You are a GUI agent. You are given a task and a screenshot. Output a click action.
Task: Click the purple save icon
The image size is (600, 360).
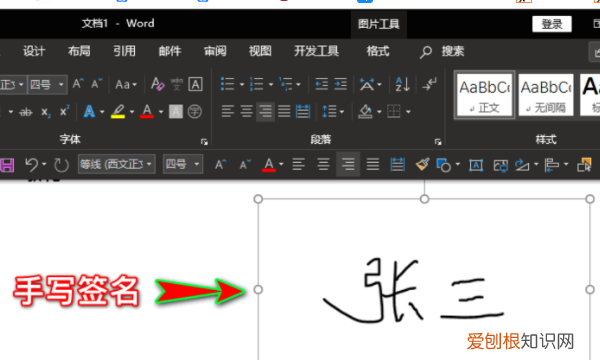click(x=7, y=165)
